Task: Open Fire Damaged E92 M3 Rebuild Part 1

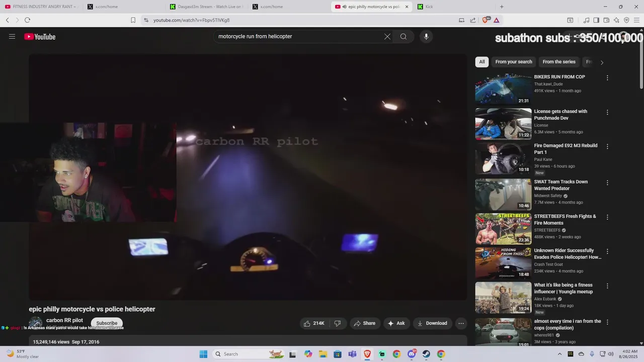Action: click(566, 149)
